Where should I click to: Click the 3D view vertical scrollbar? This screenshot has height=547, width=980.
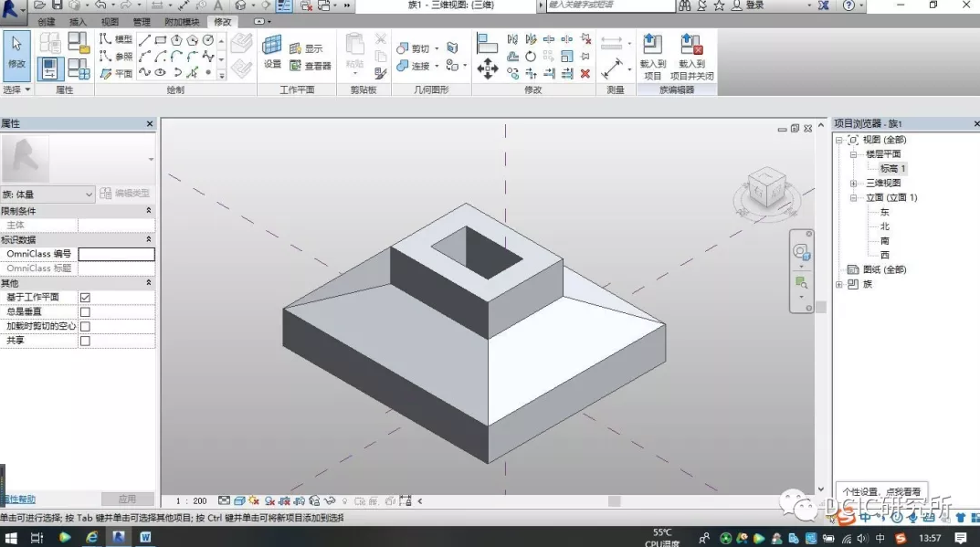[x=821, y=306]
